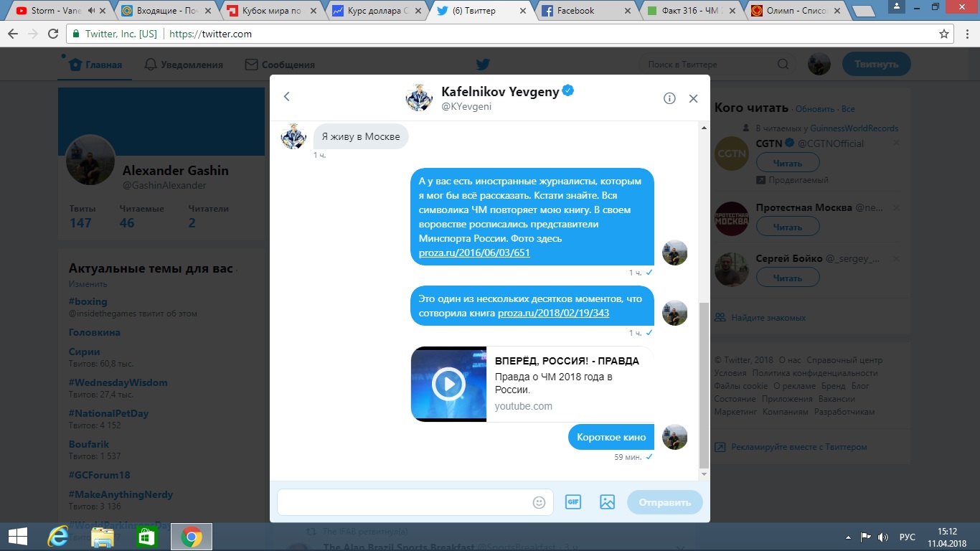Screen dimensions: 980x551
Task: Open profile avatar menu in the navbar
Action: pos(819,65)
